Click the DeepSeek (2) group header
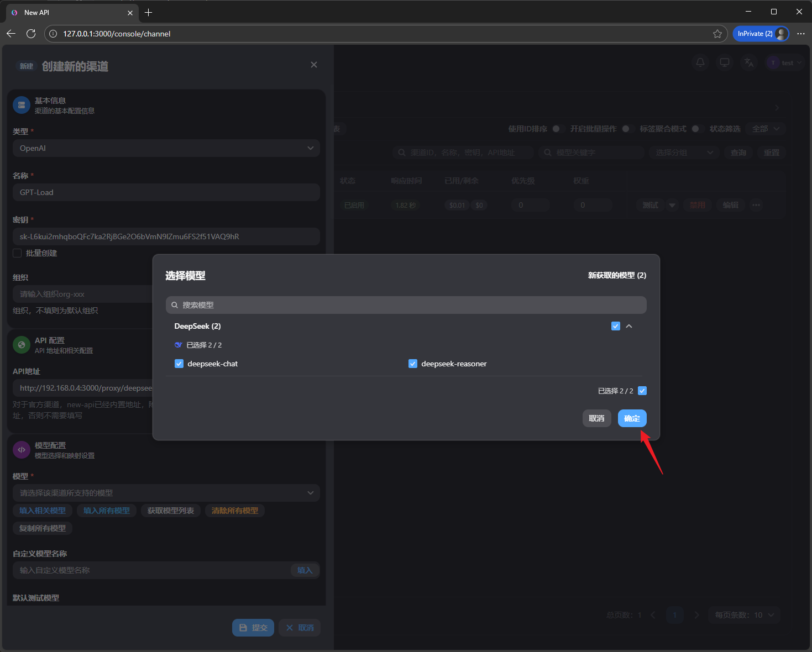Image resolution: width=812 pixels, height=652 pixels. pyautogui.click(x=197, y=326)
